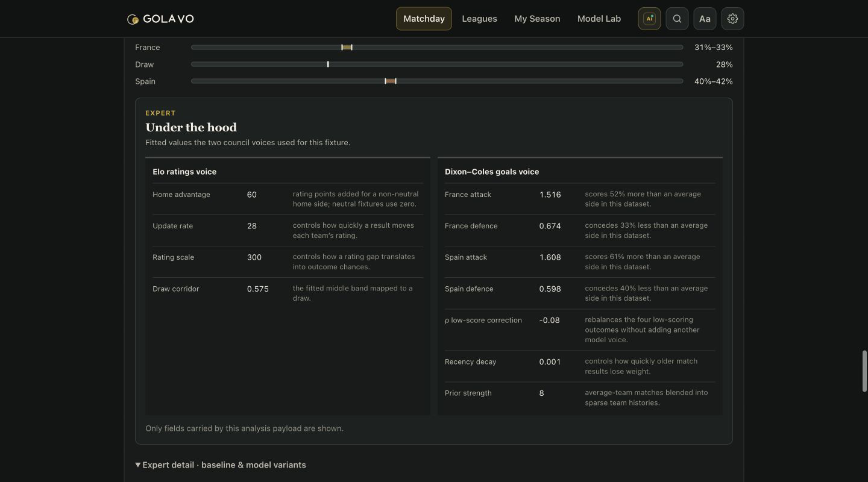Click the France attack label
Image resolution: width=868 pixels, height=482 pixels.
[468, 195]
